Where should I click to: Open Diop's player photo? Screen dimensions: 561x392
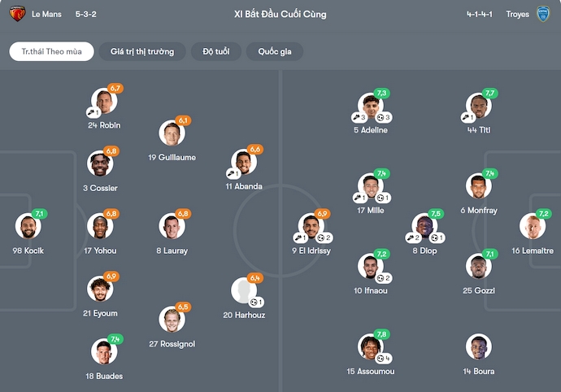(424, 227)
